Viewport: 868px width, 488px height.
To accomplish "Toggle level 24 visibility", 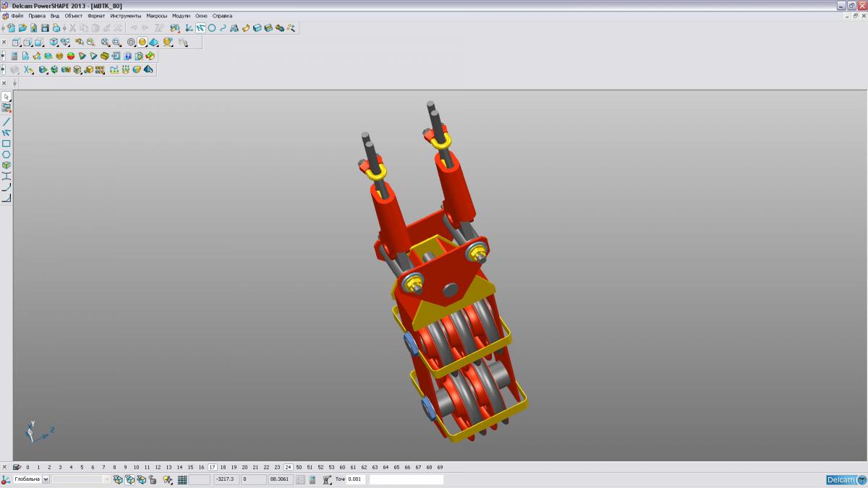I will click(288, 467).
